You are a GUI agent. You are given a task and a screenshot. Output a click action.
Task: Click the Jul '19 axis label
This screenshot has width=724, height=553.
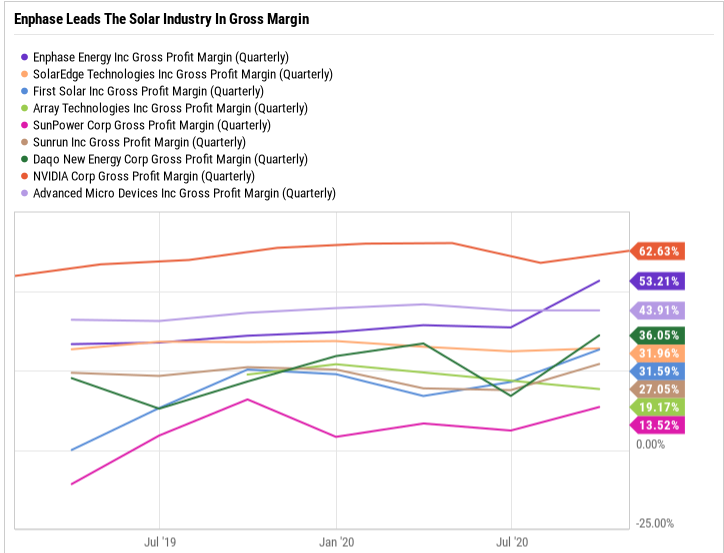click(x=160, y=542)
